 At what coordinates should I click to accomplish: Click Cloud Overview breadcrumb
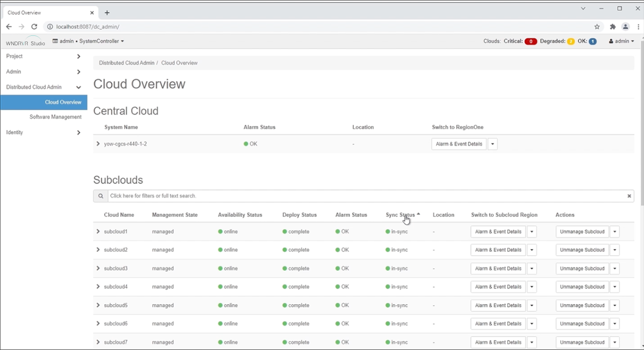tap(179, 63)
